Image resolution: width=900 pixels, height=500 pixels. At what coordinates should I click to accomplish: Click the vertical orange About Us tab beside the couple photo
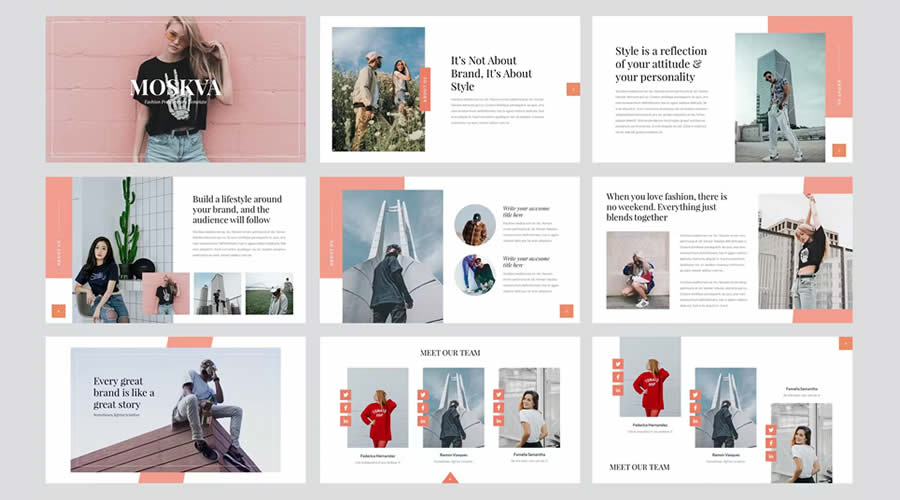coord(425,89)
